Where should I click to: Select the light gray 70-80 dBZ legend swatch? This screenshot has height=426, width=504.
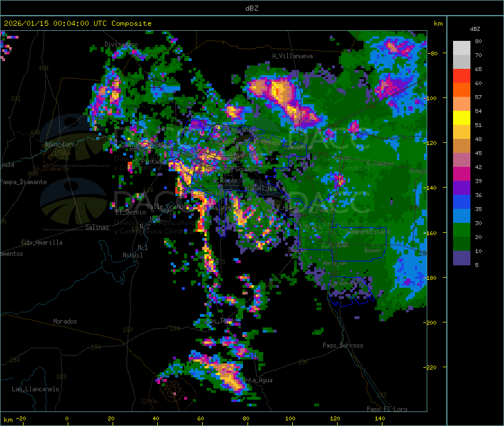point(461,48)
